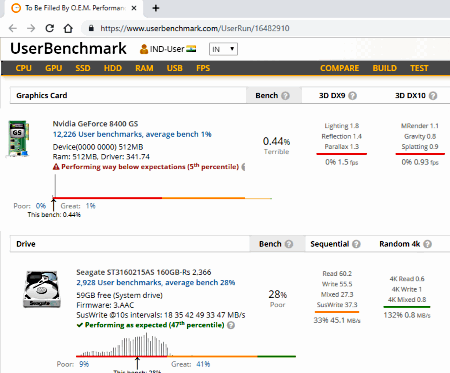The width and height of the screenshot is (450, 373).
Task: Open the GPU menu item
Action: pyautogui.click(x=54, y=68)
